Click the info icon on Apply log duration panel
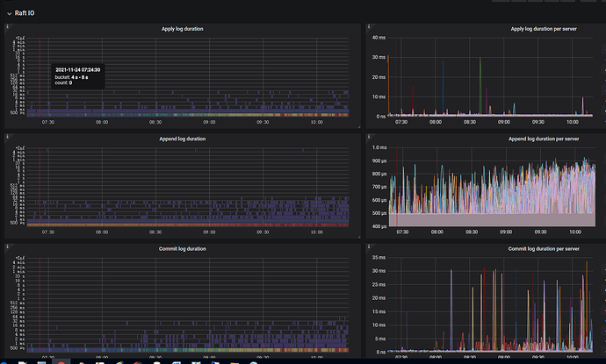 point(7,28)
